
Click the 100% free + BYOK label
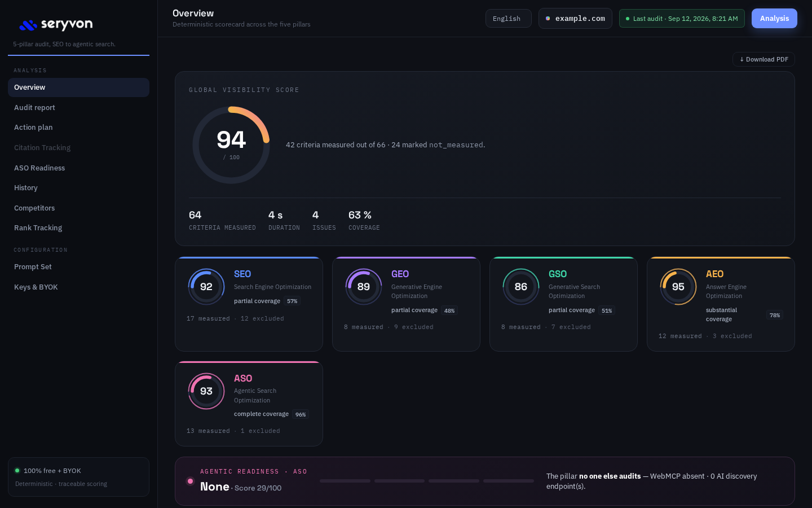52,471
